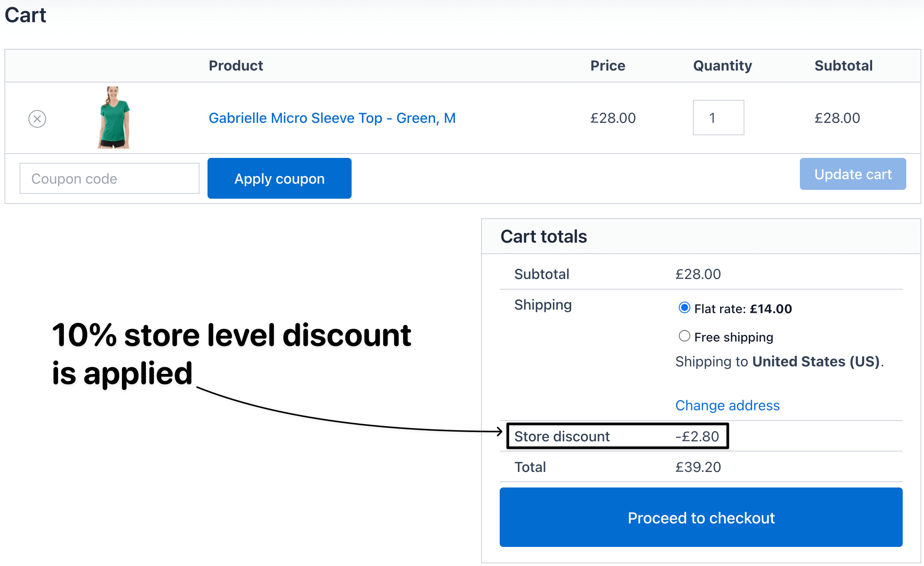Open the Change address link
Image resolution: width=924 pixels, height=566 pixels.
727,405
